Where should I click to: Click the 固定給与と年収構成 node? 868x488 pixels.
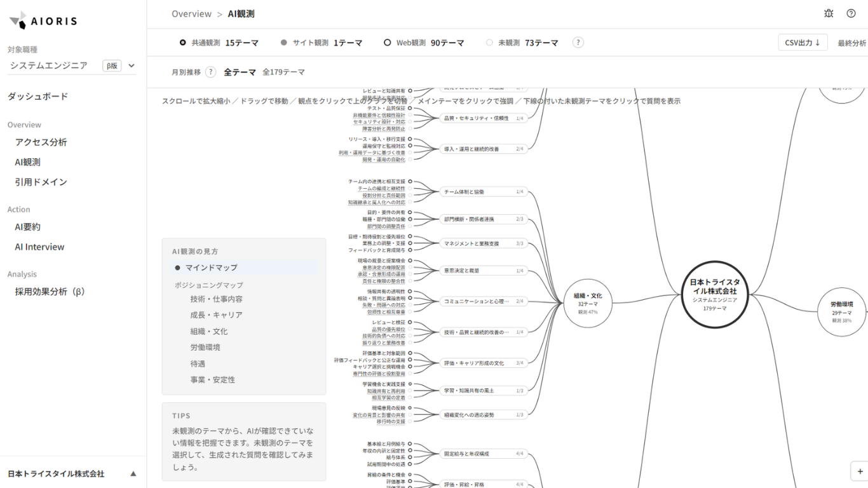tap(484, 454)
